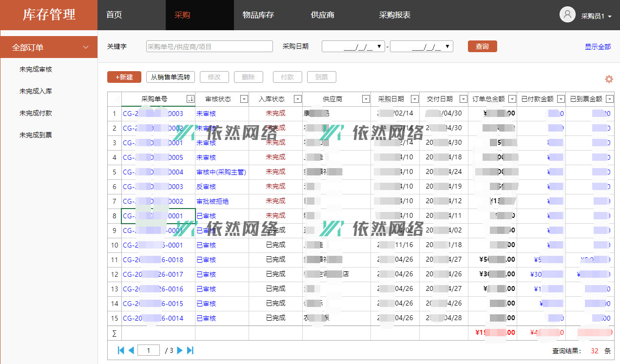Click the 显示全部 link
Screen dimensions: 620x364
(x=598, y=47)
